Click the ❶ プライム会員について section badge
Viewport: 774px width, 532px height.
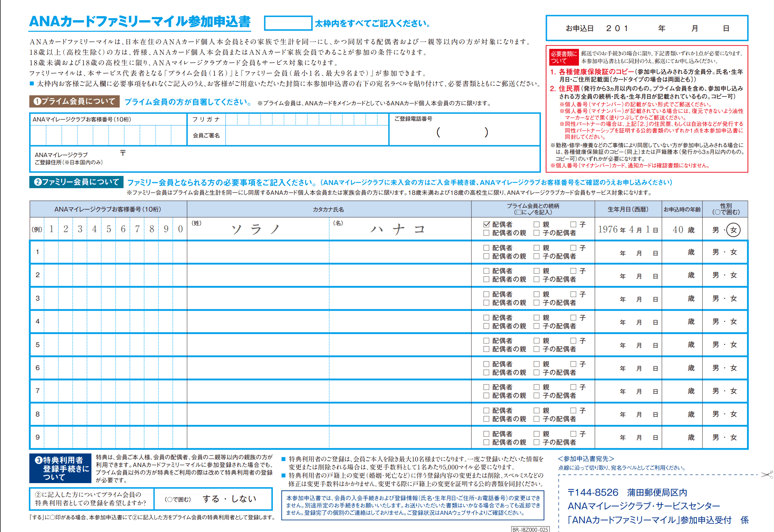pos(74,102)
